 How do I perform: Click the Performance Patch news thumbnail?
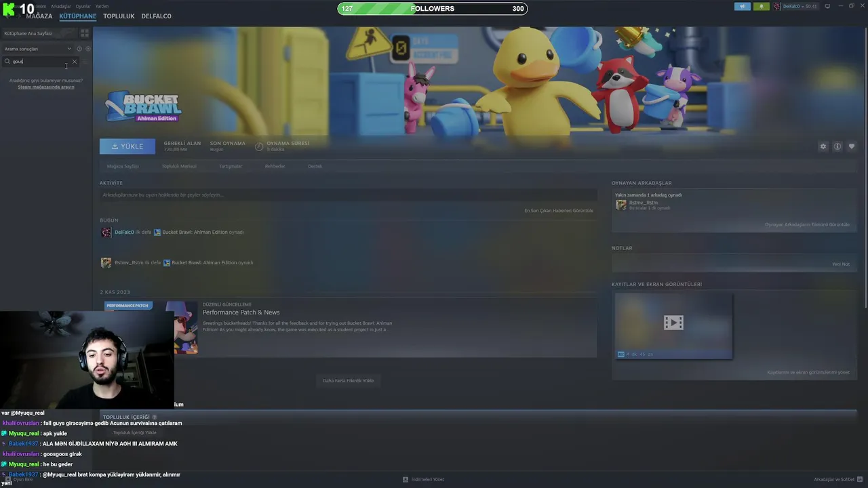[151, 327]
